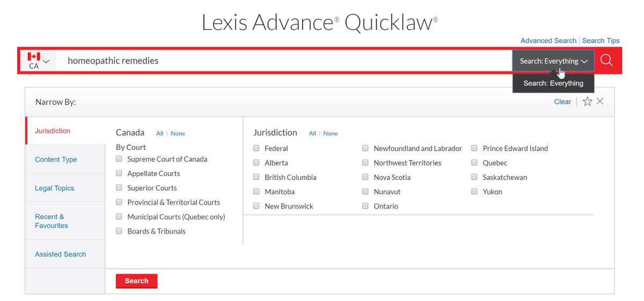The height and width of the screenshot is (301, 644).
Task: Click the magnifying glass search icon
Action: click(x=606, y=60)
